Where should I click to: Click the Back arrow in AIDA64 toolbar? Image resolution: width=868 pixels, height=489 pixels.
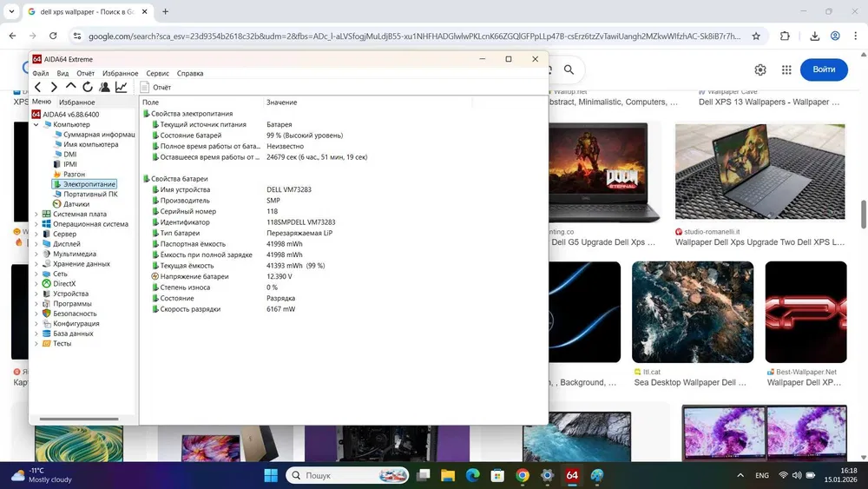coord(37,87)
